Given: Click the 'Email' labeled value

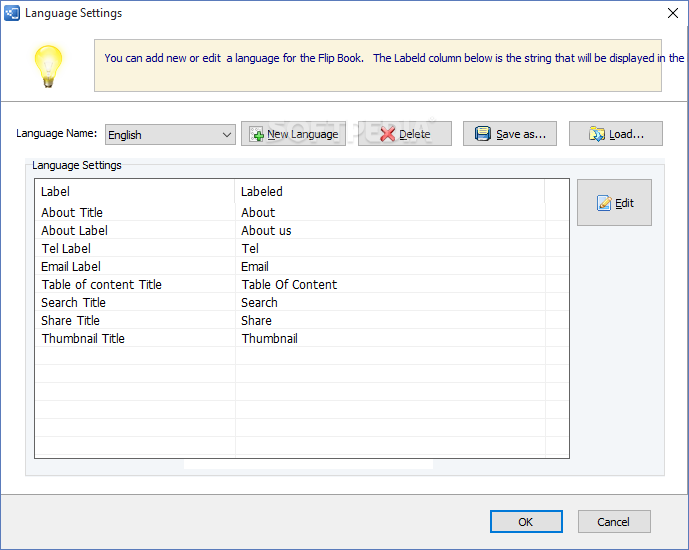Looking at the screenshot, I should [x=255, y=267].
